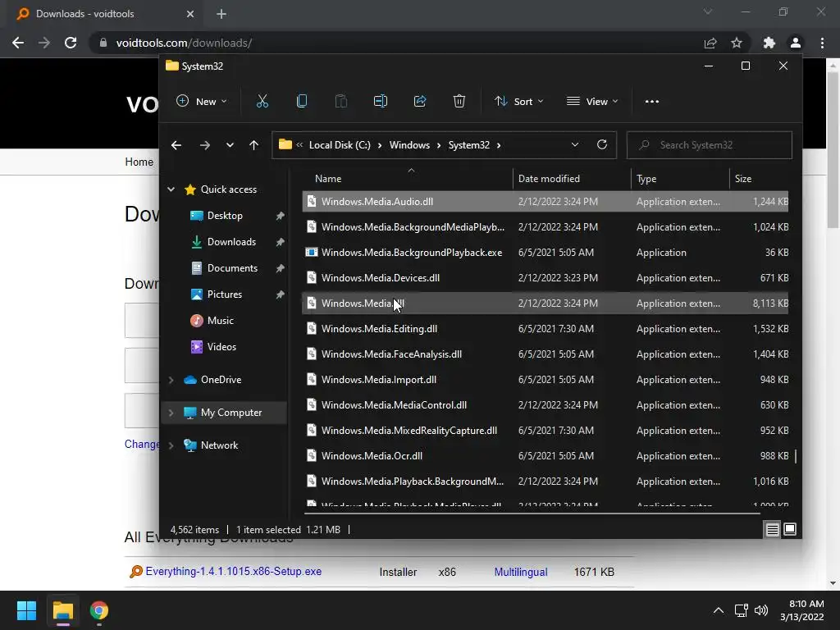Click the Delete trash can icon
The height and width of the screenshot is (630, 840).
click(x=459, y=101)
